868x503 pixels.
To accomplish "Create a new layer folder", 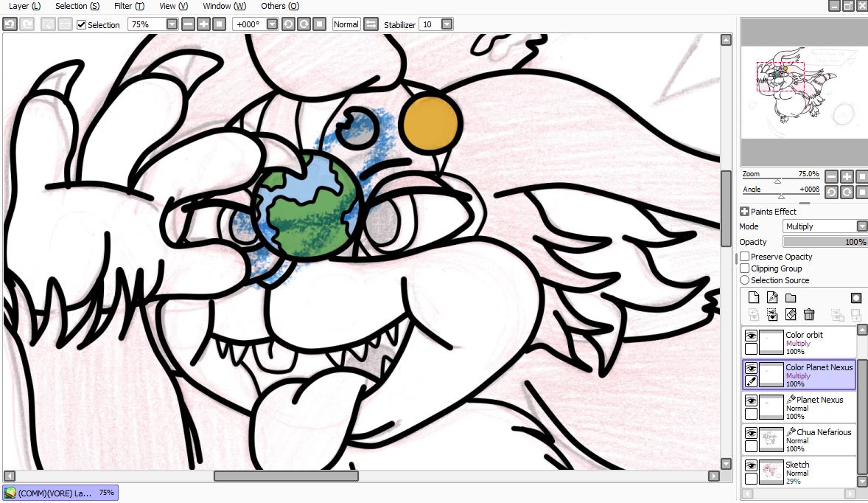I will pos(791,297).
